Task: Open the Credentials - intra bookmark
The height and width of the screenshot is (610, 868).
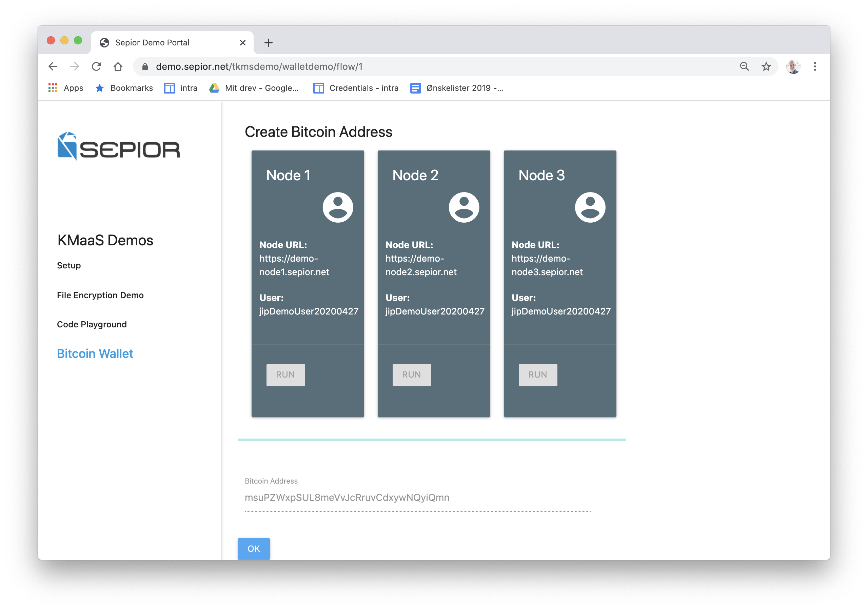Action: tap(356, 88)
